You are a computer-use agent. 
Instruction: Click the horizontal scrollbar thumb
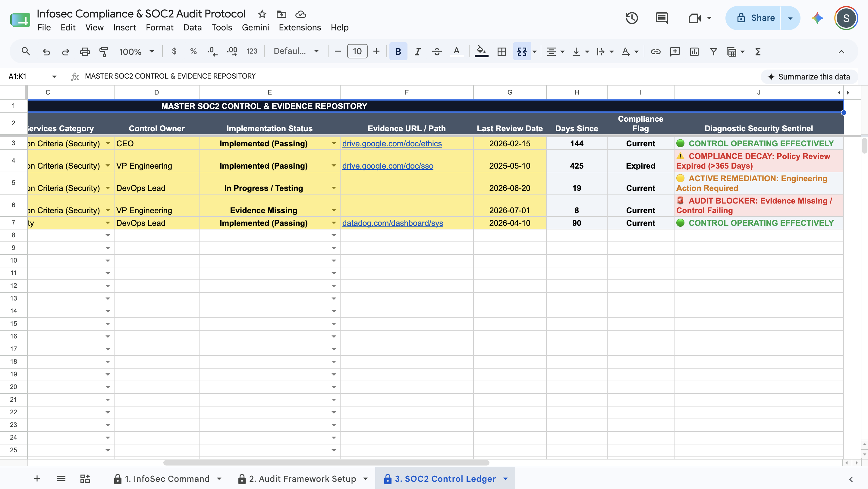(x=326, y=463)
